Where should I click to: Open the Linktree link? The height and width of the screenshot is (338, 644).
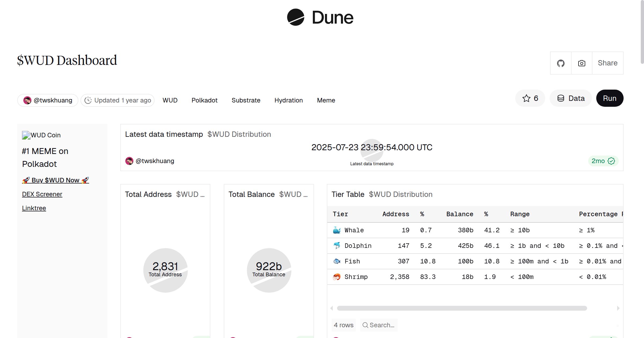tap(34, 208)
